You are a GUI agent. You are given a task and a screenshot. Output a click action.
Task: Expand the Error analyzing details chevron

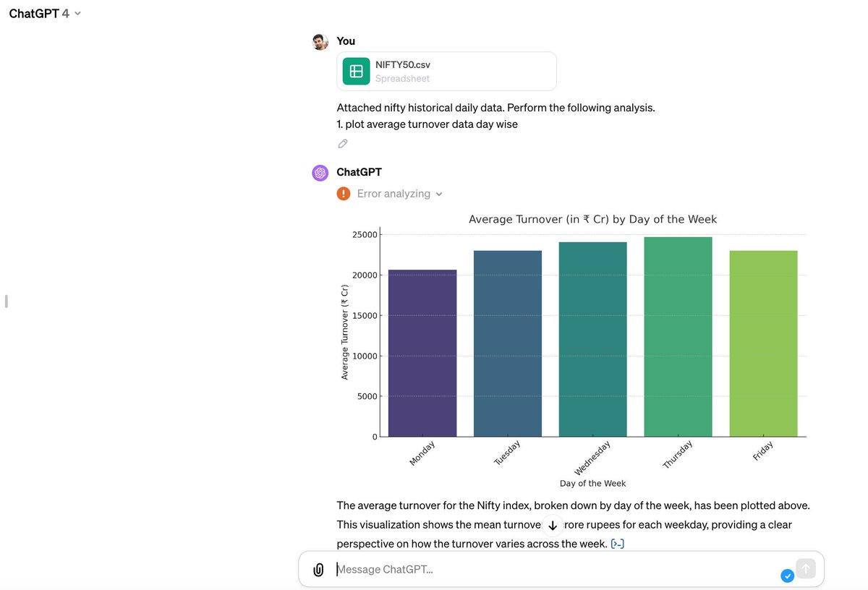[x=439, y=194]
